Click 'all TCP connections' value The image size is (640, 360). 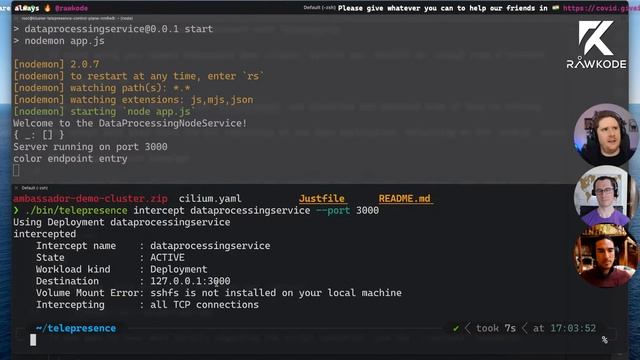204,305
